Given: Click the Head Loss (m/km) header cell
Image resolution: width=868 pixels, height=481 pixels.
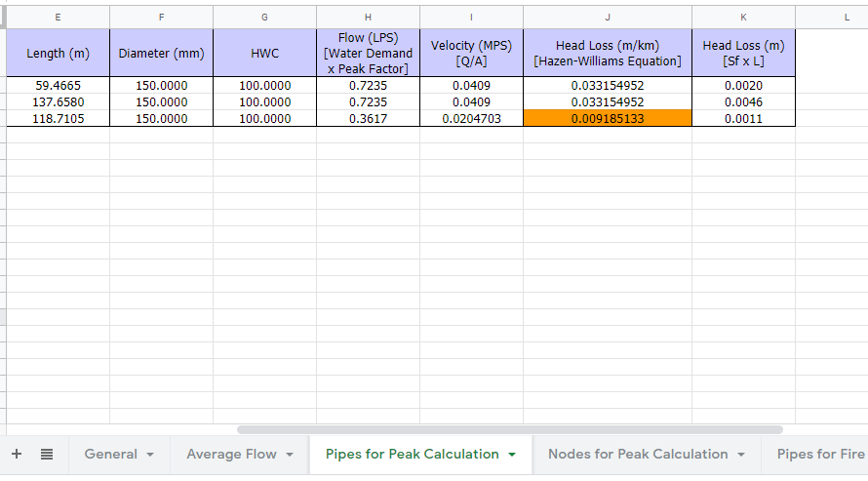Looking at the screenshot, I should click(x=608, y=53).
